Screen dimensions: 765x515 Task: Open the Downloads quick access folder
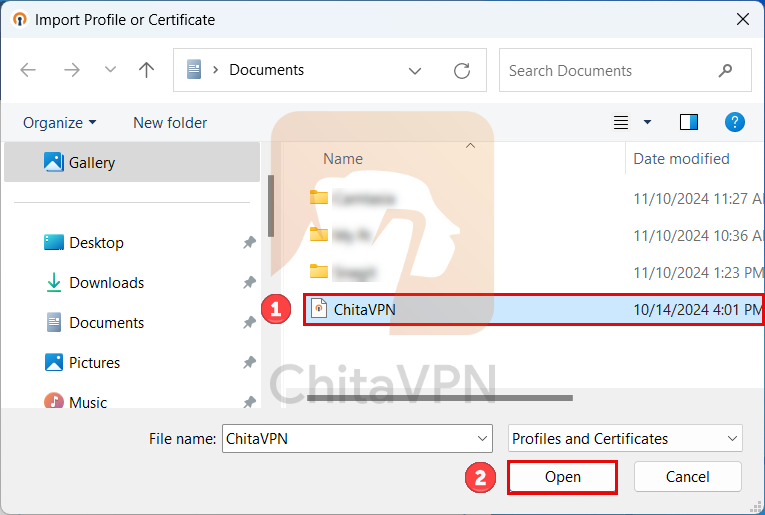click(x=106, y=283)
